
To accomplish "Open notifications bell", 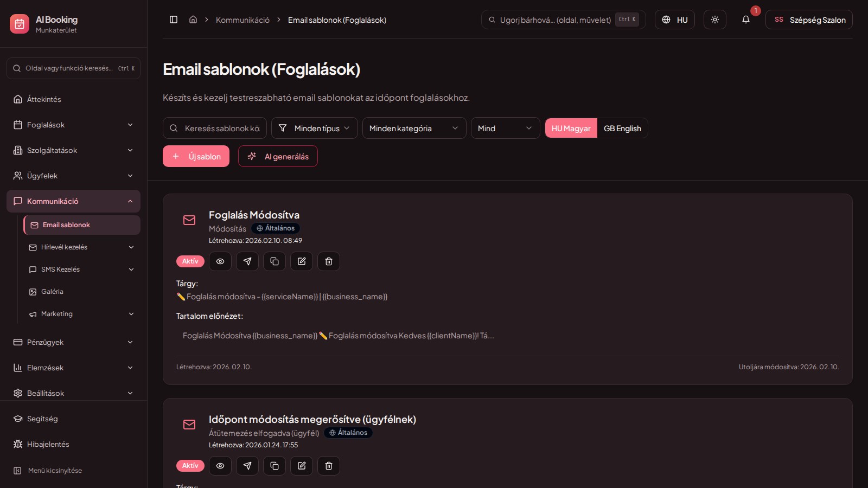I will [746, 20].
